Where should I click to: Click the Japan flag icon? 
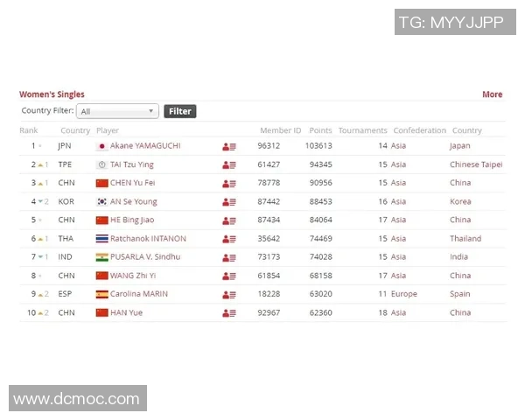101,146
